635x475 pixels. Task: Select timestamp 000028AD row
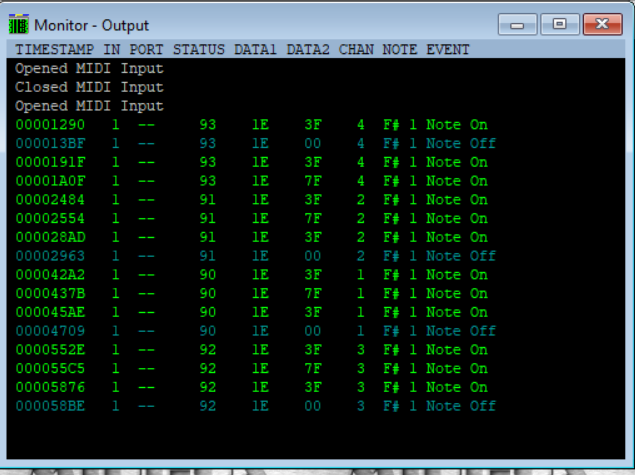pyautogui.click(x=251, y=237)
